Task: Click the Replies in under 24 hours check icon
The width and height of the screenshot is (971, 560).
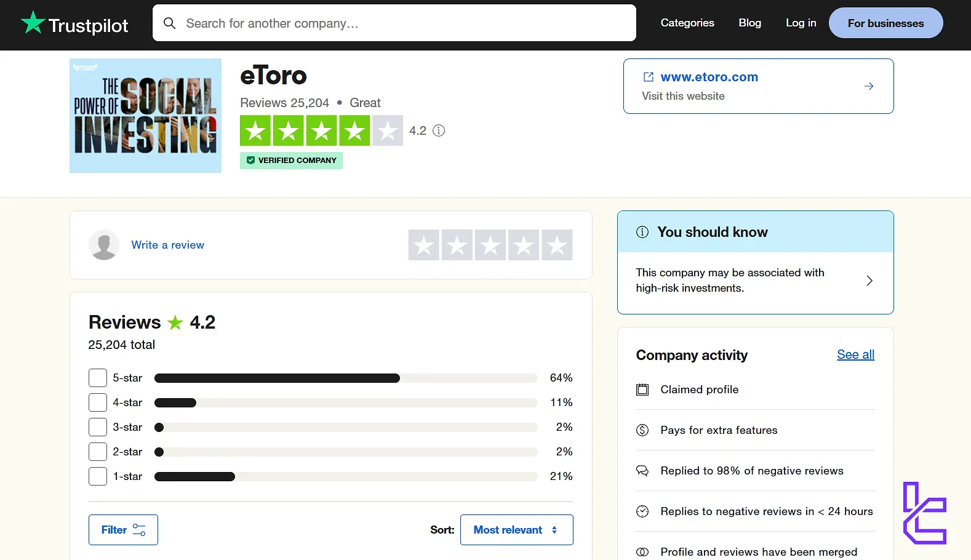Action: click(x=642, y=511)
